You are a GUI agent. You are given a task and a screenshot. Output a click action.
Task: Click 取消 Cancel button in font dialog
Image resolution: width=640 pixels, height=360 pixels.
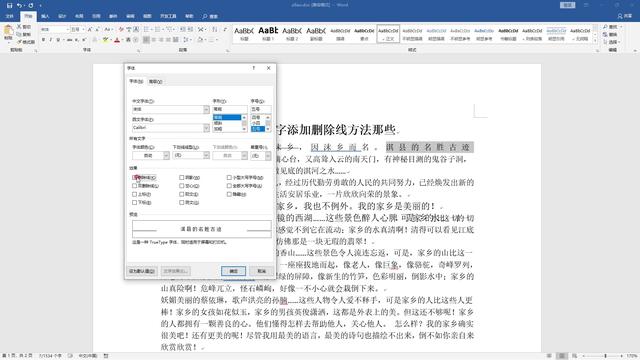(x=262, y=271)
